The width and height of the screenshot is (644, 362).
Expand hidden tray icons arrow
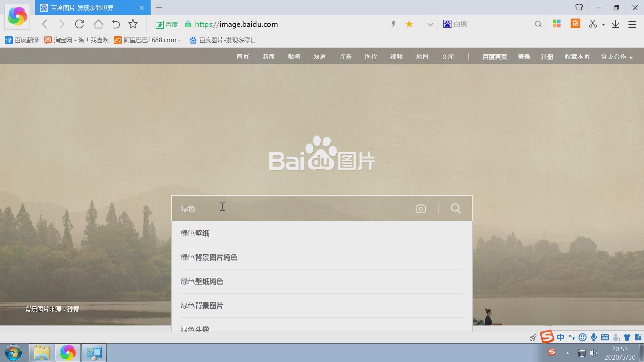coord(567,353)
